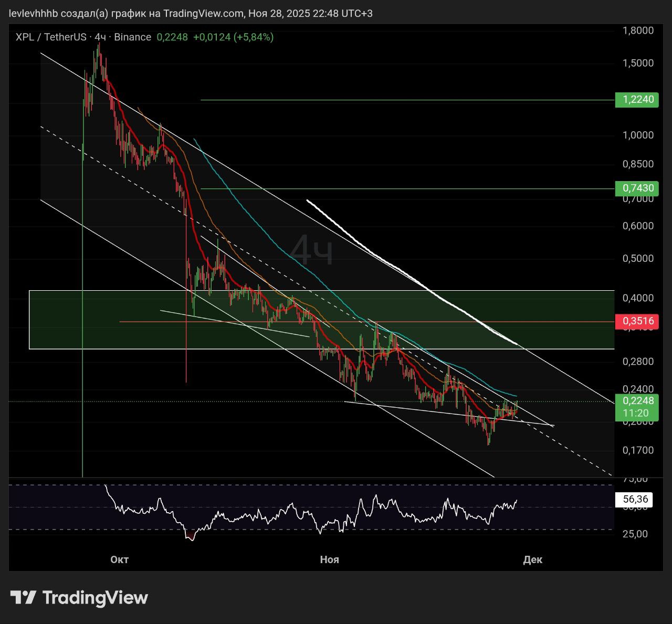The height and width of the screenshot is (624, 672).
Task: Click the chart author header text
Action: pos(191,14)
